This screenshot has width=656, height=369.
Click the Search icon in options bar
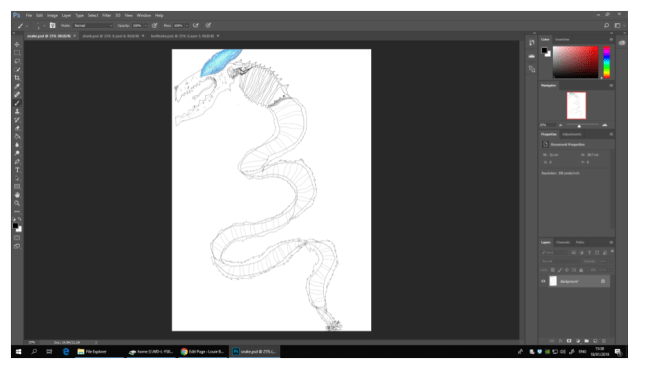click(606, 26)
